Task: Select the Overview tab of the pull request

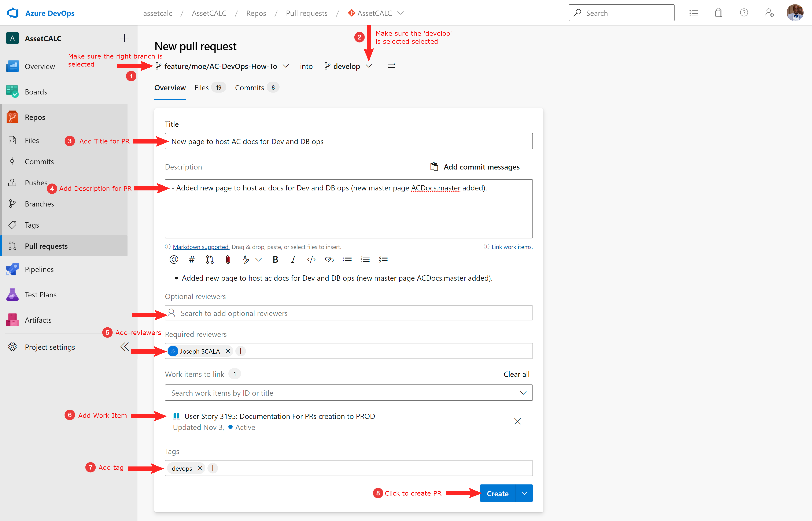Action: pos(170,88)
